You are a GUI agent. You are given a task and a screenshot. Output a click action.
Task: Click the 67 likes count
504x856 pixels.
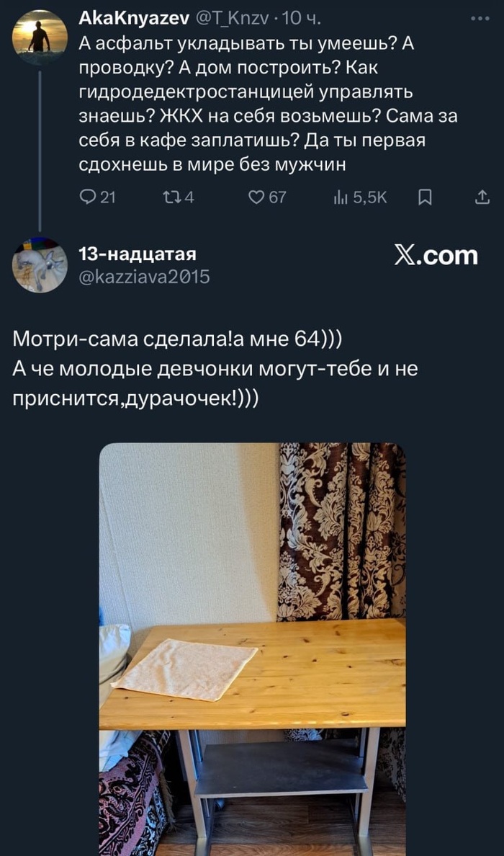(278, 197)
